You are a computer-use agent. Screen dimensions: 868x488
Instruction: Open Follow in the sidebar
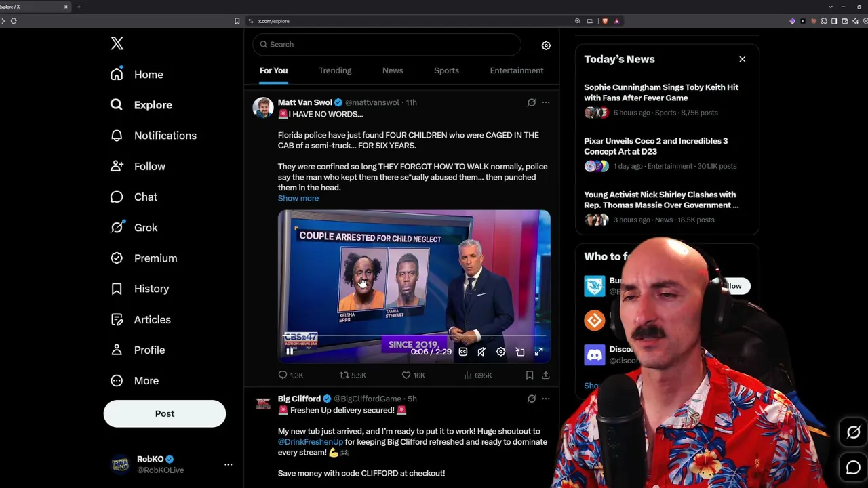[138, 166]
